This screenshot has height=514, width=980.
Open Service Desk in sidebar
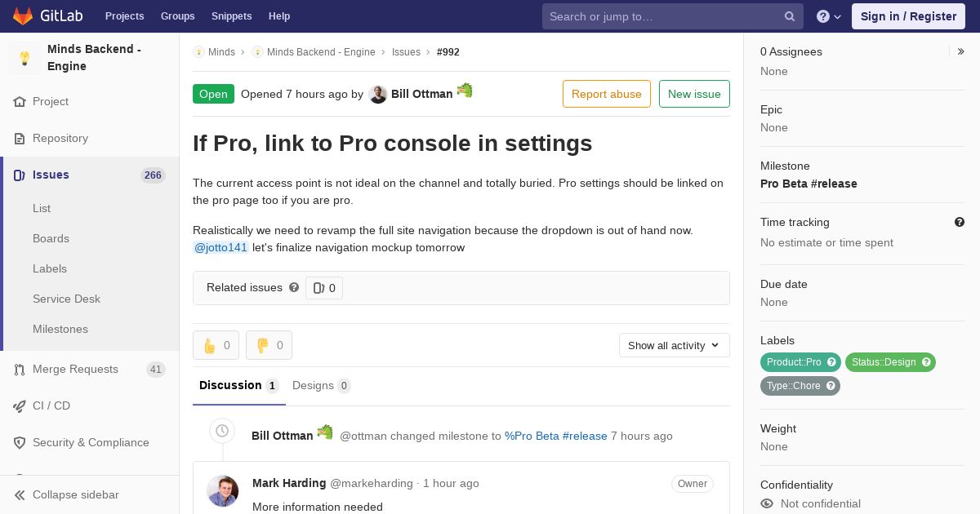66,299
